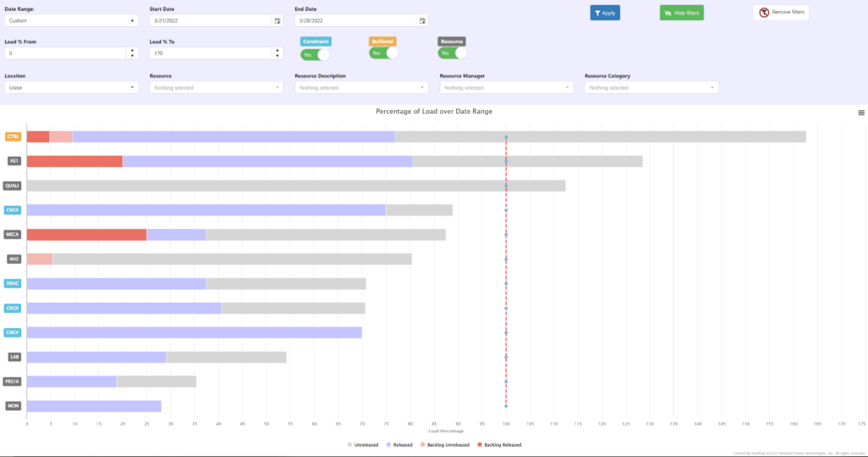Open the Date Range dropdown

(x=71, y=20)
